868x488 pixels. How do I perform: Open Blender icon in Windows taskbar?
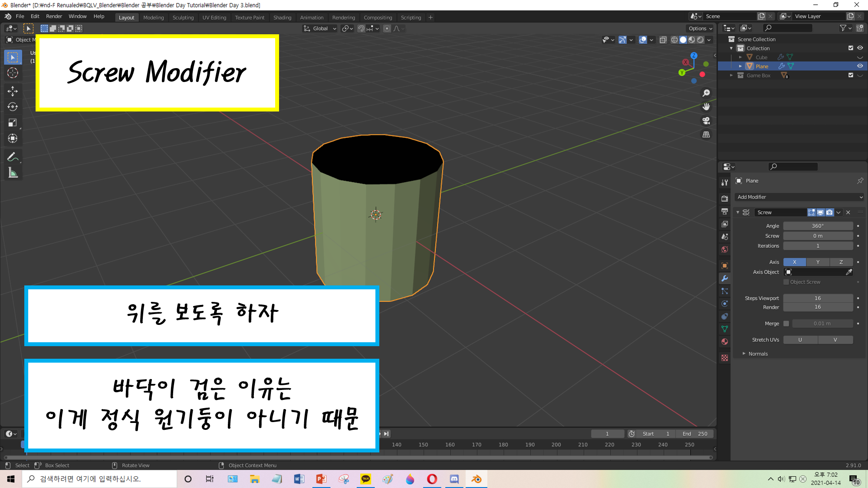coord(476,479)
